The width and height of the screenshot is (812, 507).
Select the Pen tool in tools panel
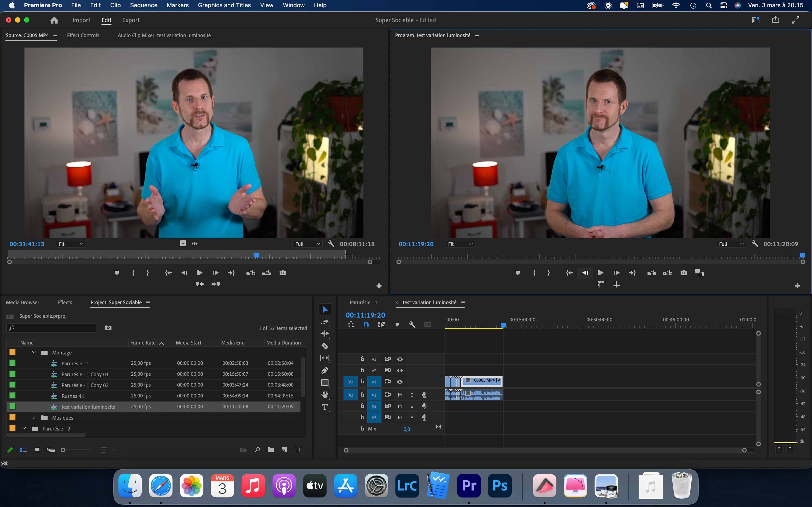324,371
